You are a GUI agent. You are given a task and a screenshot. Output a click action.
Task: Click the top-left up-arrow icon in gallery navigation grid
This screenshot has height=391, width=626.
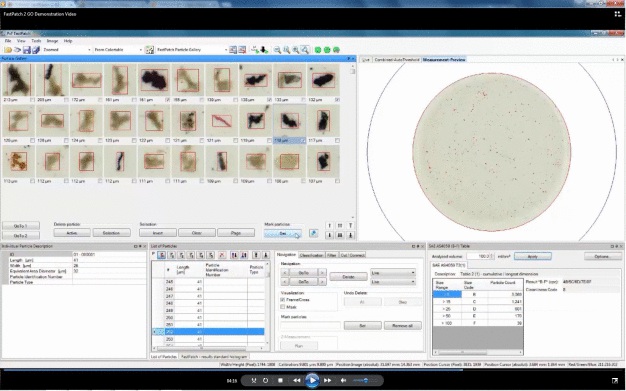coord(330,226)
